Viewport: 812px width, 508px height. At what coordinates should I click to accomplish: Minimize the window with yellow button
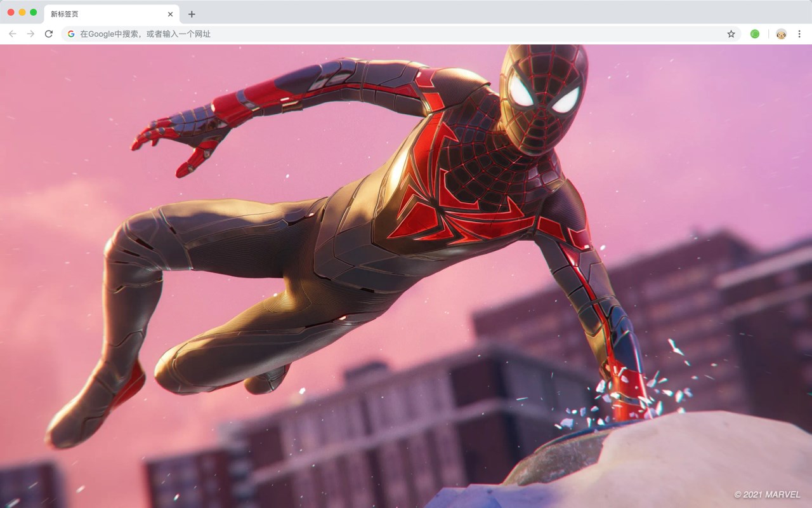tap(22, 12)
